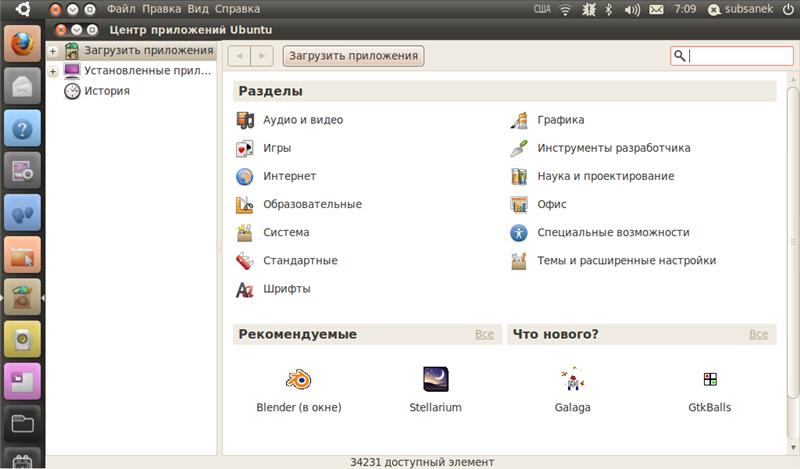Open the subsanek user menu

741,9
